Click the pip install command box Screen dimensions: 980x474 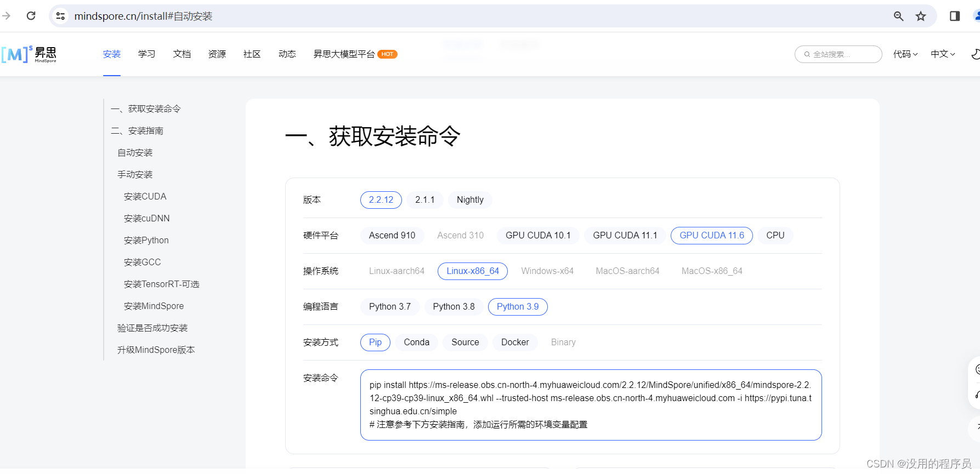click(x=591, y=405)
